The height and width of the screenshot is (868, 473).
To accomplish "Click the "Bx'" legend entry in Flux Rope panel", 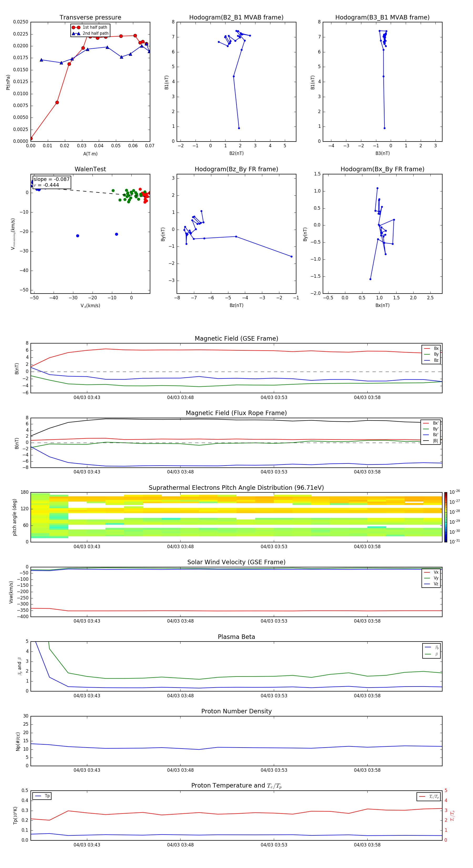I will point(431,423).
